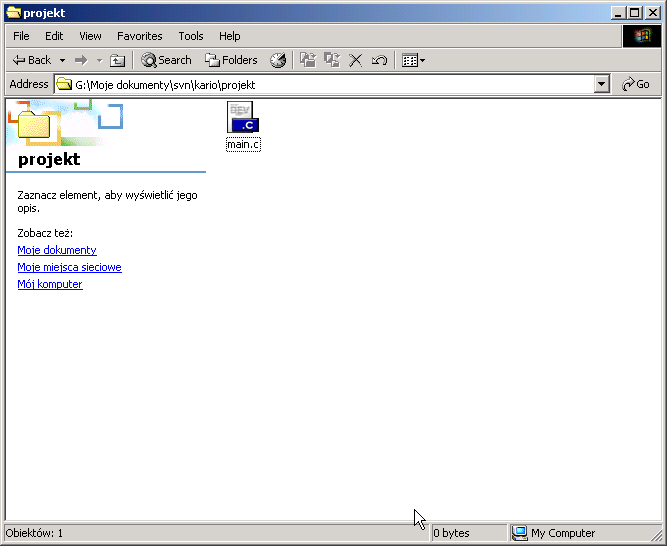Click the Obiektów: 1 status text
Screen dimensions: 667x546
click(x=34, y=533)
